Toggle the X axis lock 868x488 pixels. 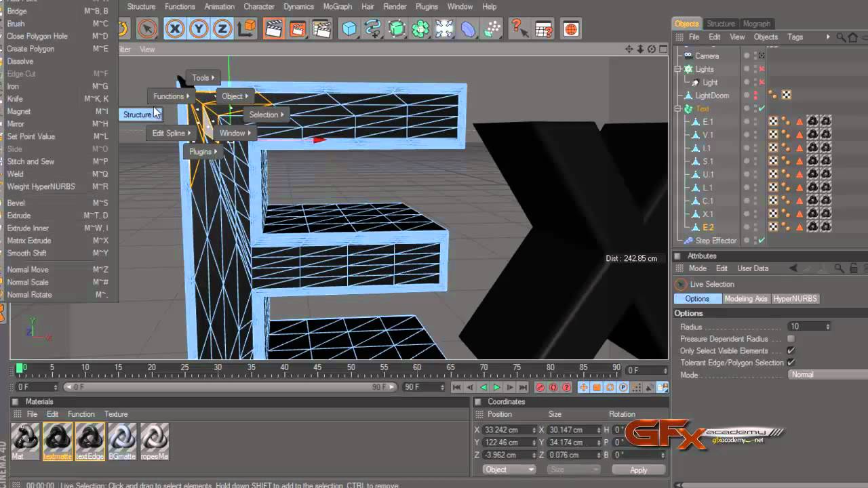pyautogui.click(x=175, y=28)
